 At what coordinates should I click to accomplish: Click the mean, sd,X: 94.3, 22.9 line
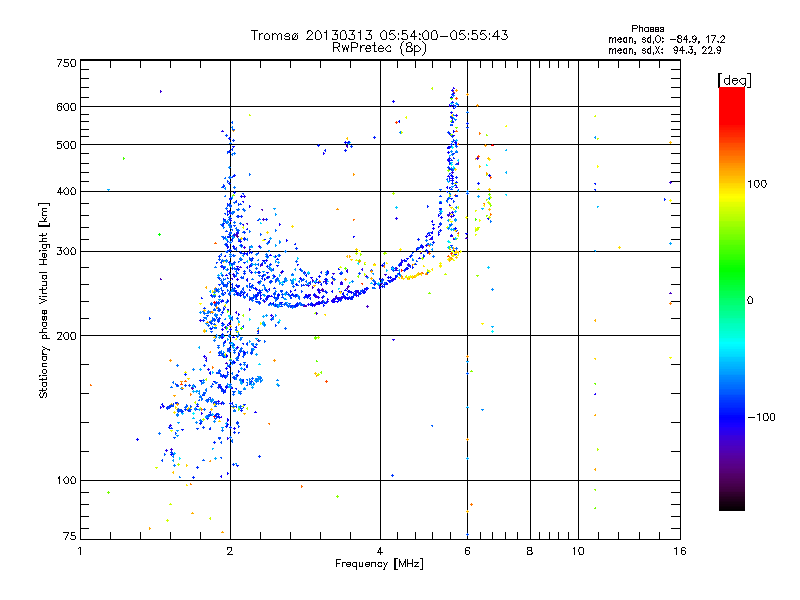click(664, 50)
